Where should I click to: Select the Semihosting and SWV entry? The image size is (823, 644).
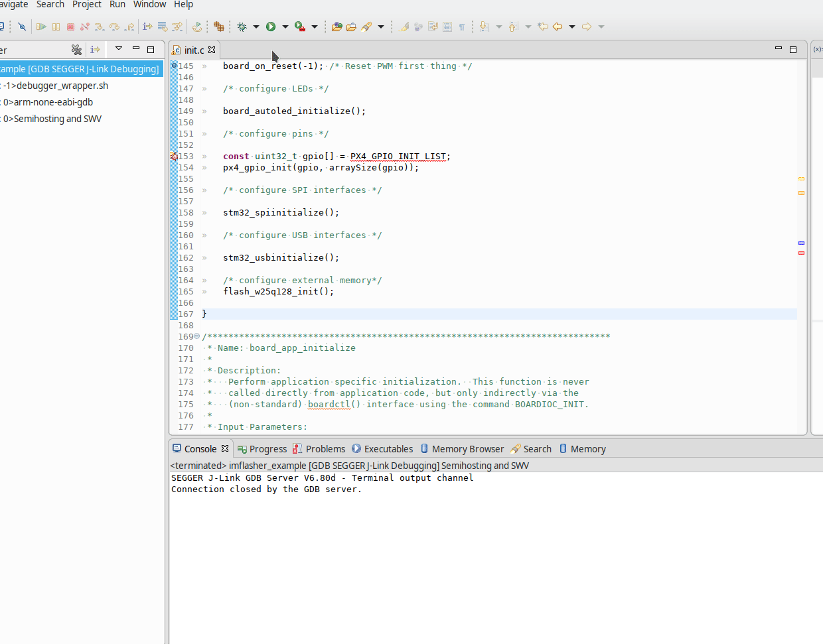coord(52,119)
